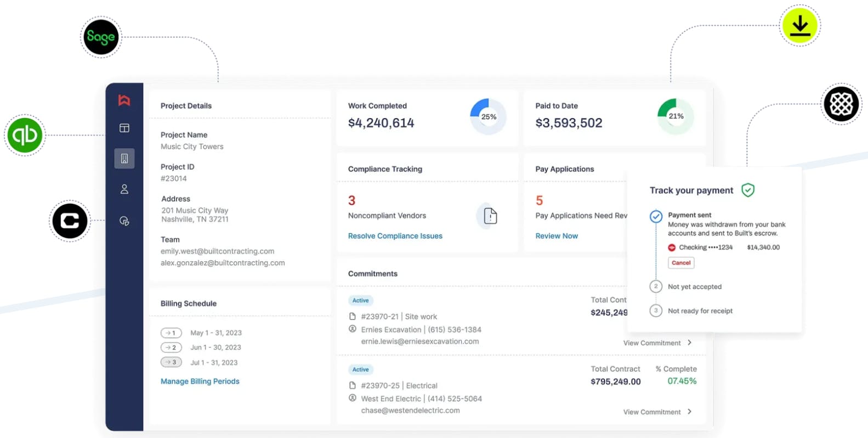
Task: Select billing period 2 pill
Action: (171, 347)
